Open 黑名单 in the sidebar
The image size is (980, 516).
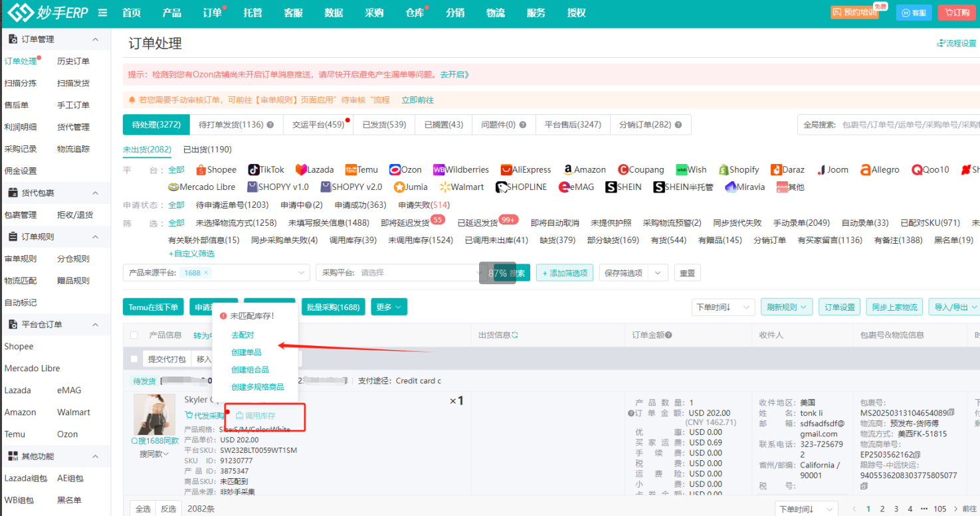pyautogui.click(x=69, y=500)
